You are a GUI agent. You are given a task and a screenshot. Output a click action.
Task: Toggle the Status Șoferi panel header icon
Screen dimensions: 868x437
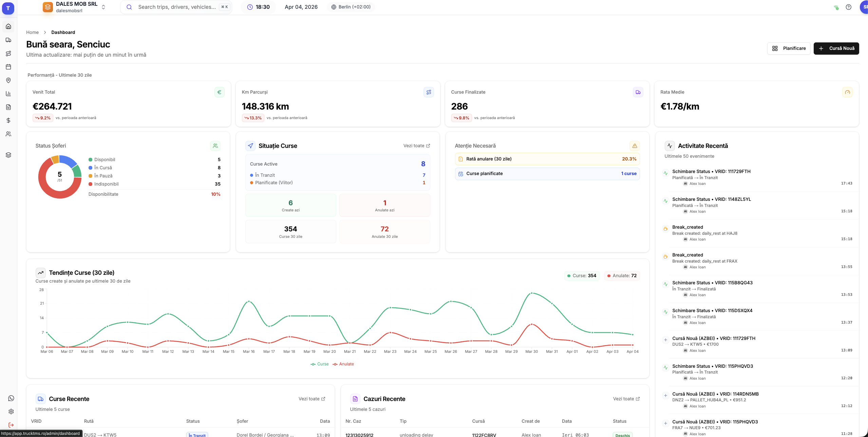tap(215, 146)
